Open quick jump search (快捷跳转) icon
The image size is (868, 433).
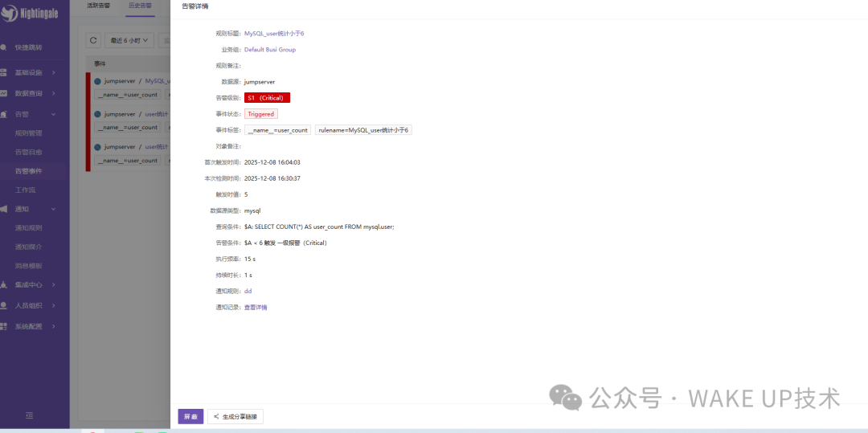coord(3,47)
